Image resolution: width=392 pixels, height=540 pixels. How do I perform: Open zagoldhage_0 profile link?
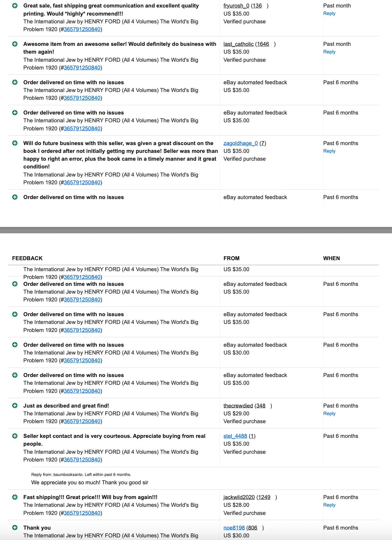[x=241, y=143]
